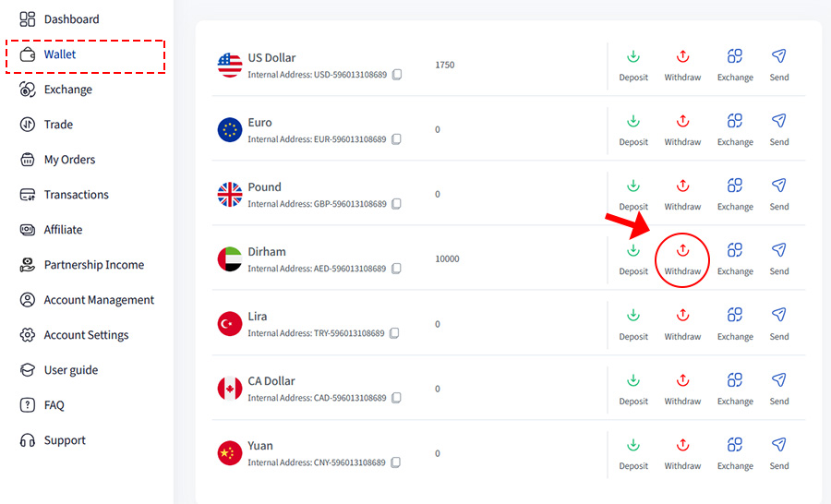The width and height of the screenshot is (831, 504).
Task: Click the Deposit icon for US Dollar
Action: coord(633,55)
